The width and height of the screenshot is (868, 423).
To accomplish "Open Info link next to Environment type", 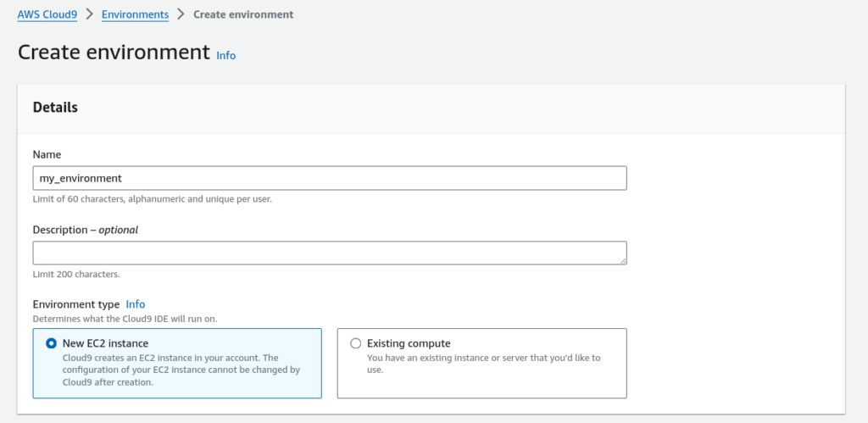I will [136, 304].
